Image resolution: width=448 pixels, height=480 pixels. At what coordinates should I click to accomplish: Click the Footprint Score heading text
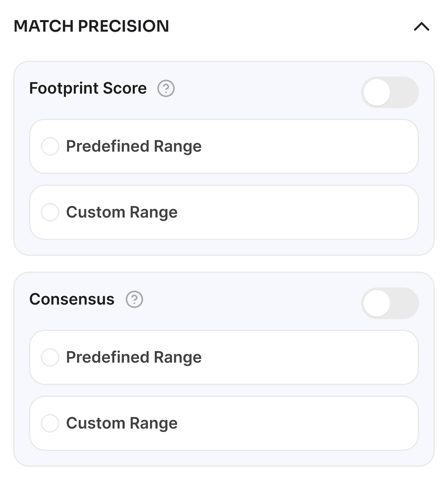(88, 88)
